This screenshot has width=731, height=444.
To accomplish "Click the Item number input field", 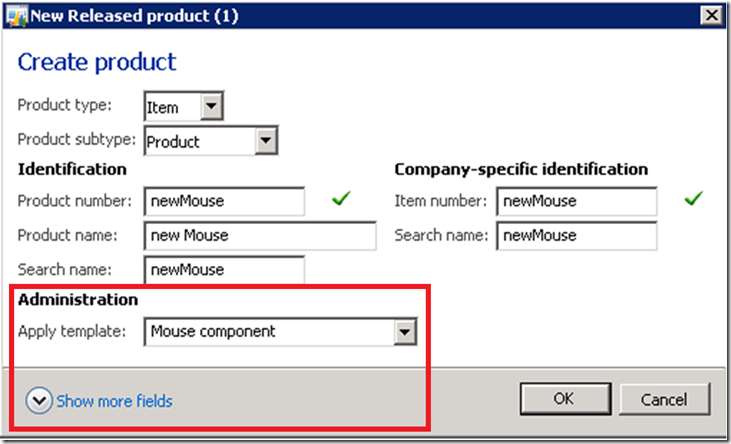I will tap(576, 201).
